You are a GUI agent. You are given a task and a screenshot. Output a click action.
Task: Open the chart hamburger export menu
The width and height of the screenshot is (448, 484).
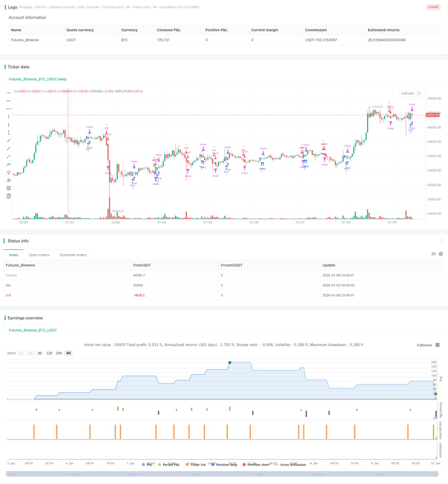coord(437,345)
